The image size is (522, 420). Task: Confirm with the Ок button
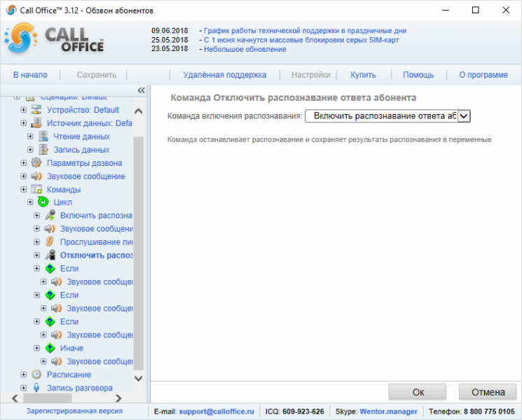click(x=418, y=392)
